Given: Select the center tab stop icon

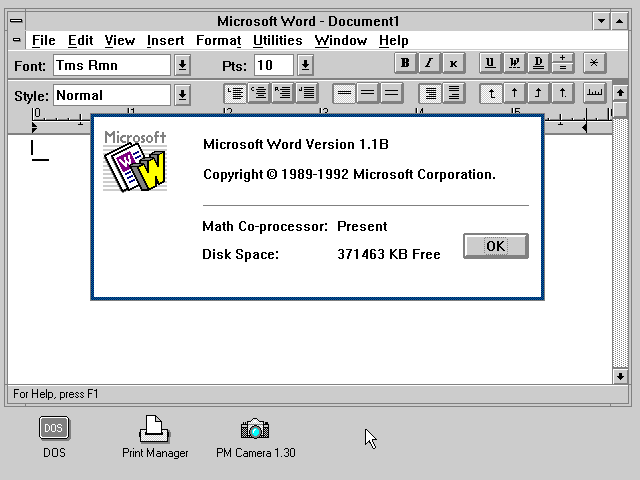Looking at the screenshot, I should tap(514, 93).
